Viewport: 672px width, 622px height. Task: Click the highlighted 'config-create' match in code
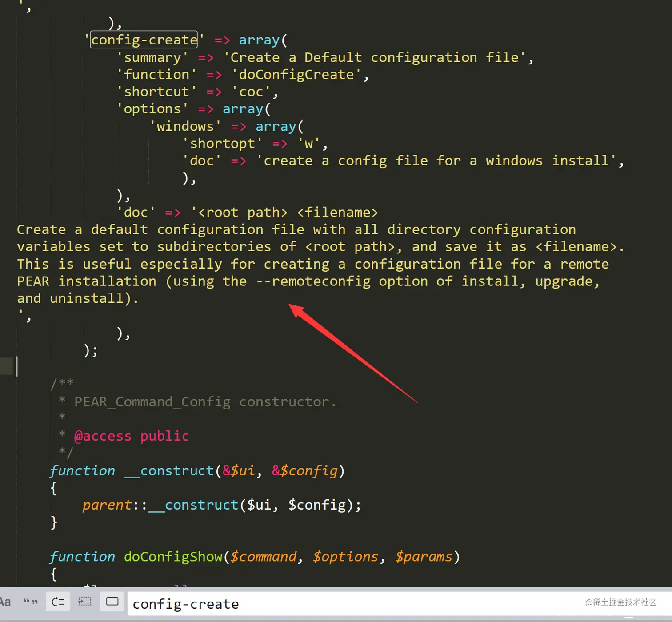click(144, 40)
